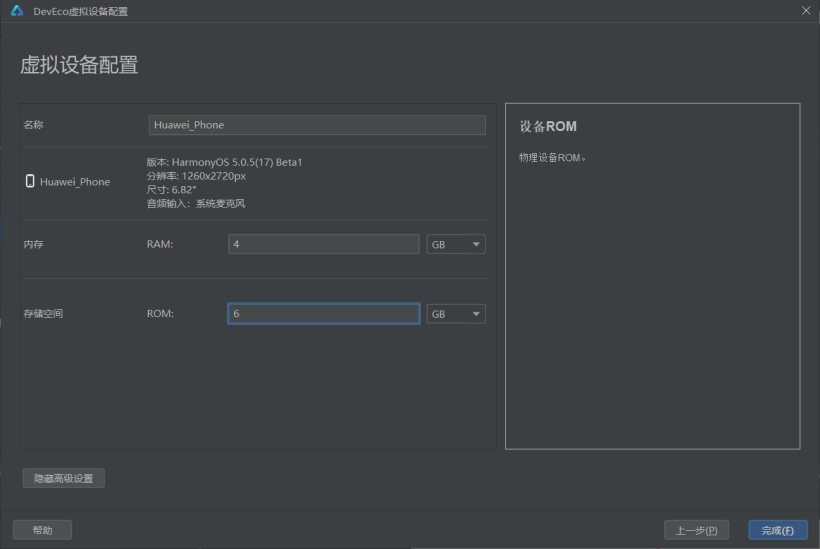This screenshot has width=820, height=549.
Task: Edit the device name field Huawei_Phone
Action: [x=317, y=125]
